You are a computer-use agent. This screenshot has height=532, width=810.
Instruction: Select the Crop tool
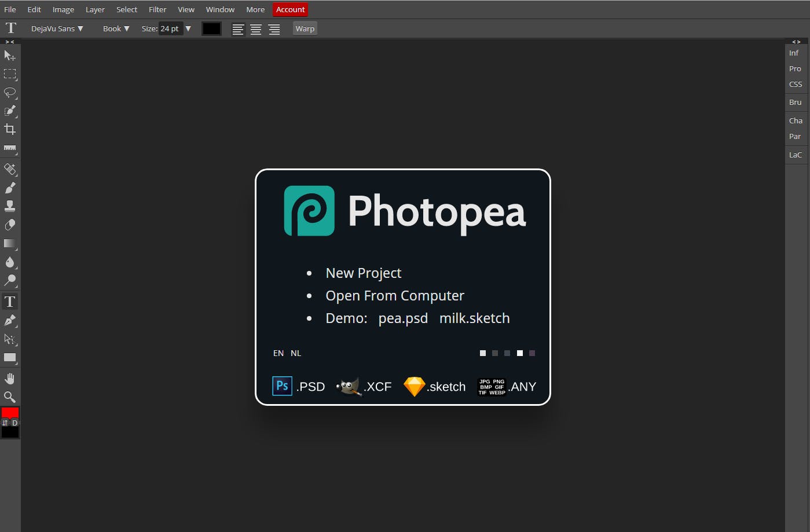click(10, 130)
